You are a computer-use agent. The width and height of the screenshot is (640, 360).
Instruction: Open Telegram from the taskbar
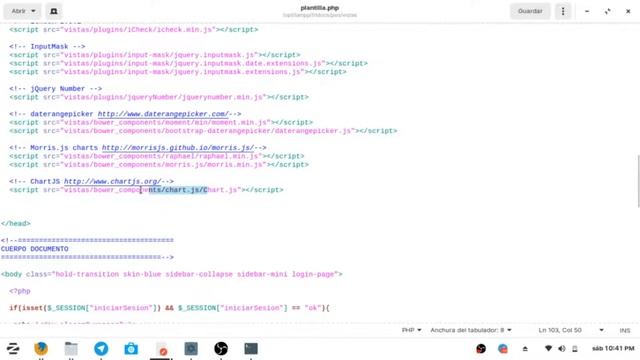(101, 349)
